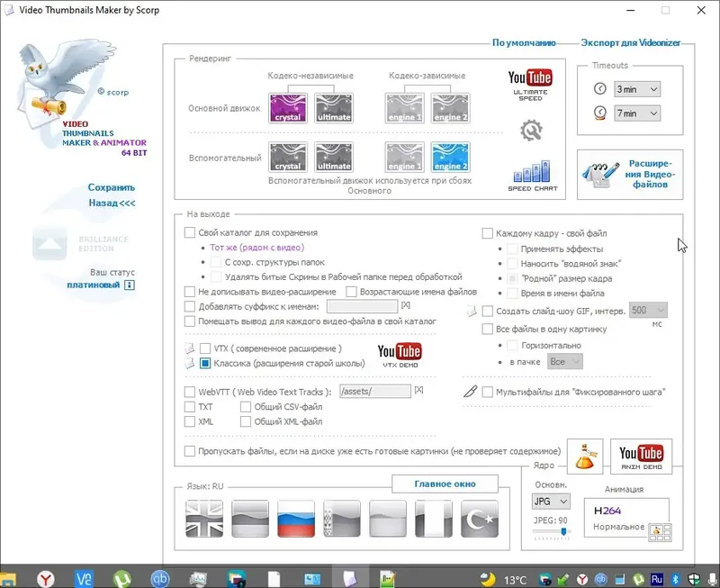Open the YouTube Ultimate Speed demo
The image size is (720, 588).
(x=531, y=81)
